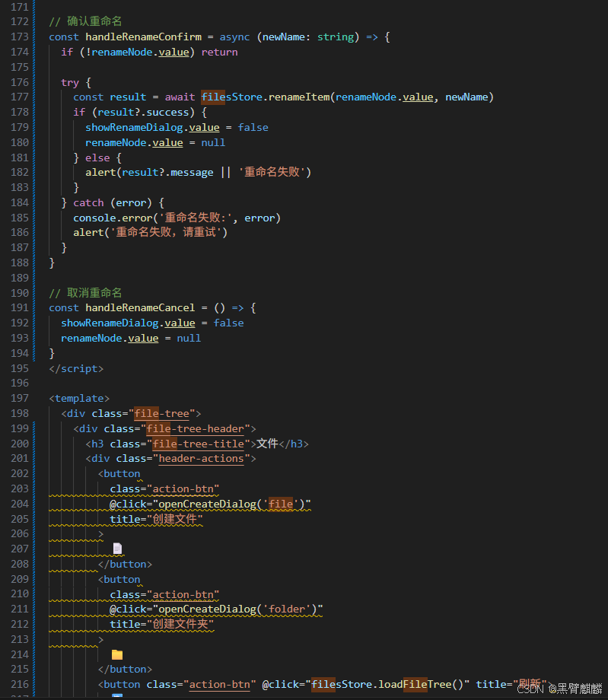This screenshot has height=700, width=608.
Task: Click the return keyword on line 174
Action: tap(219, 52)
